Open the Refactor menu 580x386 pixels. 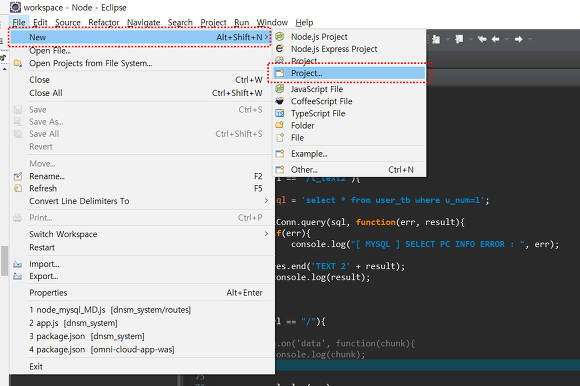pos(104,23)
